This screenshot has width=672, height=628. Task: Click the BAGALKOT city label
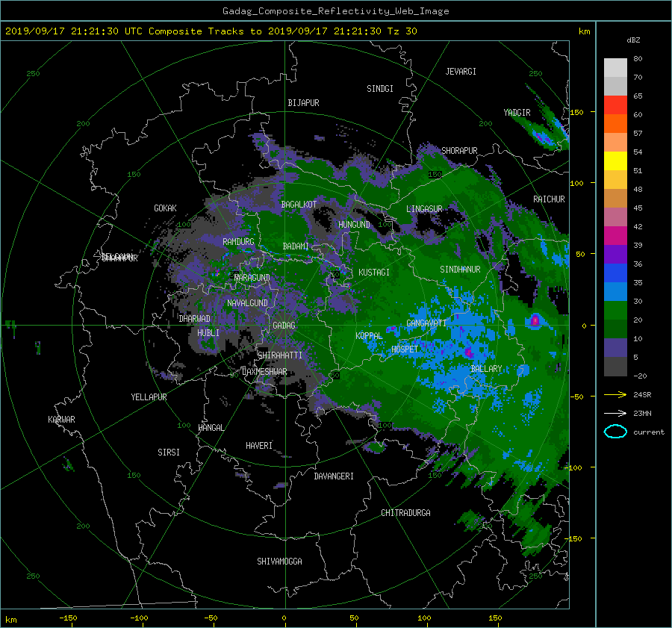(x=299, y=205)
